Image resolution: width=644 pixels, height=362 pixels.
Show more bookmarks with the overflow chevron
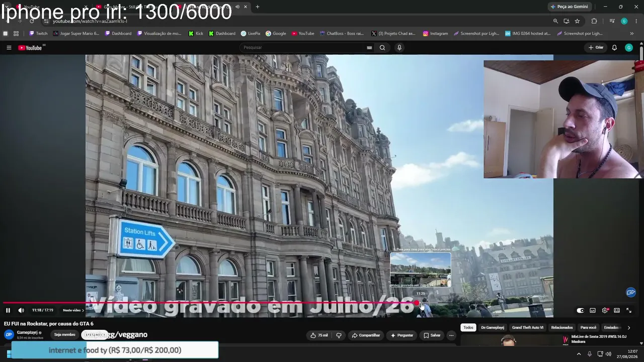tap(632, 34)
